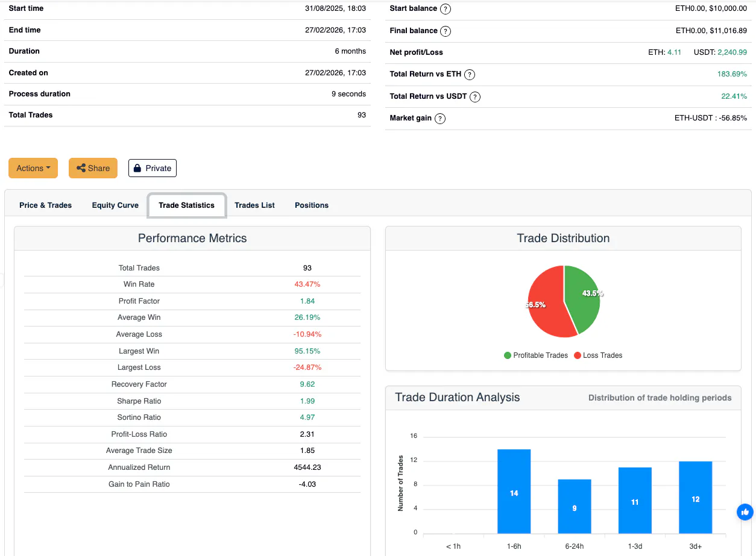Click the 3d+ bar showing 12
Screen dimensions: 756x556
pyautogui.click(x=696, y=497)
